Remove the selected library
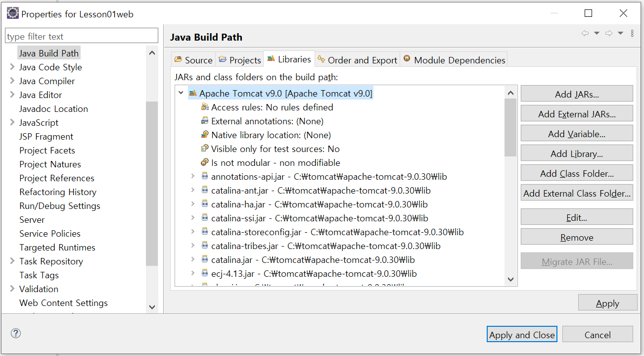Screen dimensions: 644x356 point(577,237)
